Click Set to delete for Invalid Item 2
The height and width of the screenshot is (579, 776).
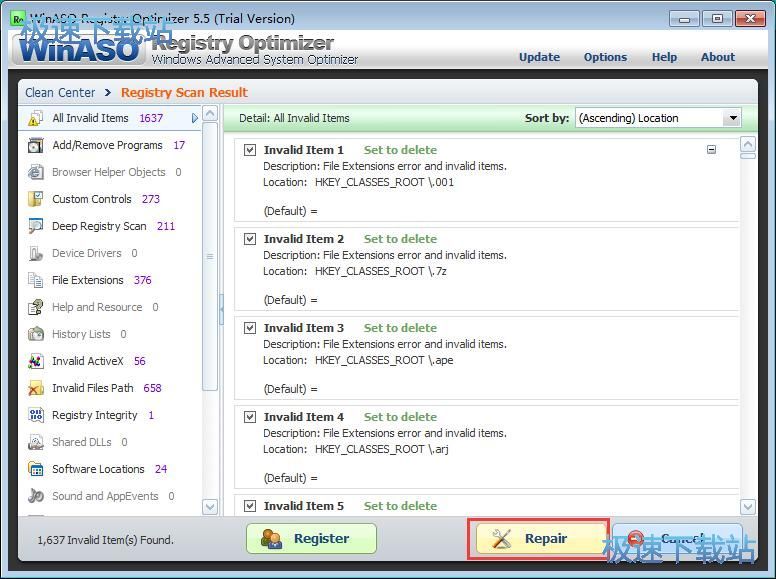tap(400, 239)
